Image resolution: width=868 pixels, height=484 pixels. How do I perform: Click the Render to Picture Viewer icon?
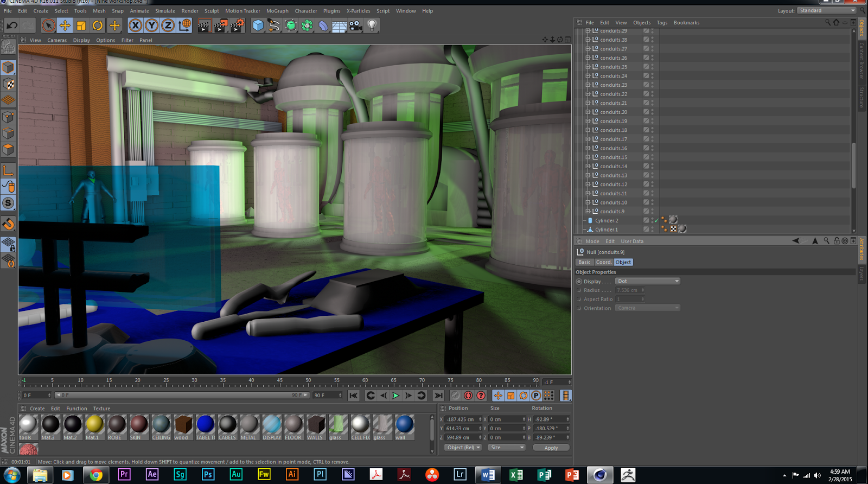220,26
